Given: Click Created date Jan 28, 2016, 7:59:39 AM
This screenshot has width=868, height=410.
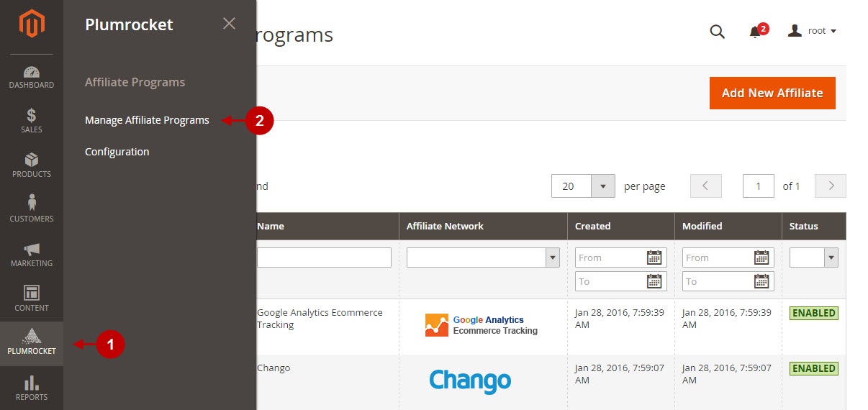Looking at the screenshot, I should click(619, 319).
